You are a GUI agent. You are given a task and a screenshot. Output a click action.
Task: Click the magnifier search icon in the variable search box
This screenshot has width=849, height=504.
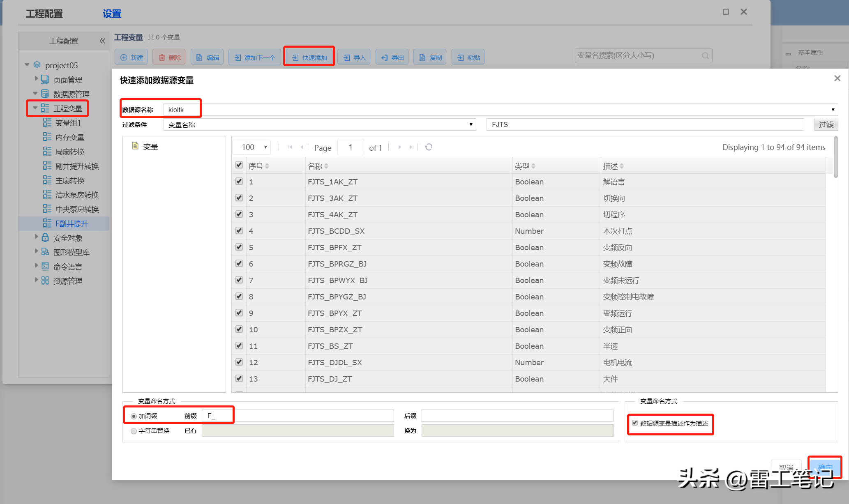pyautogui.click(x=705, y=55)
